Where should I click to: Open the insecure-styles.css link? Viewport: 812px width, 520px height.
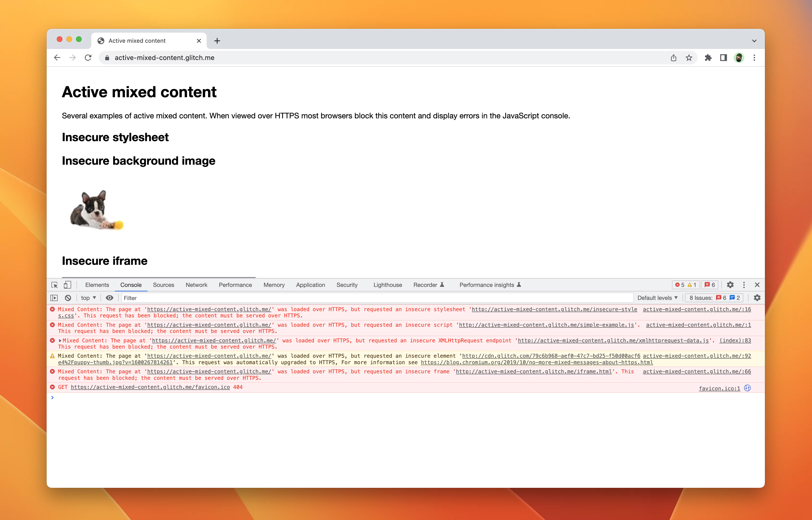click(x=554, y=309)
